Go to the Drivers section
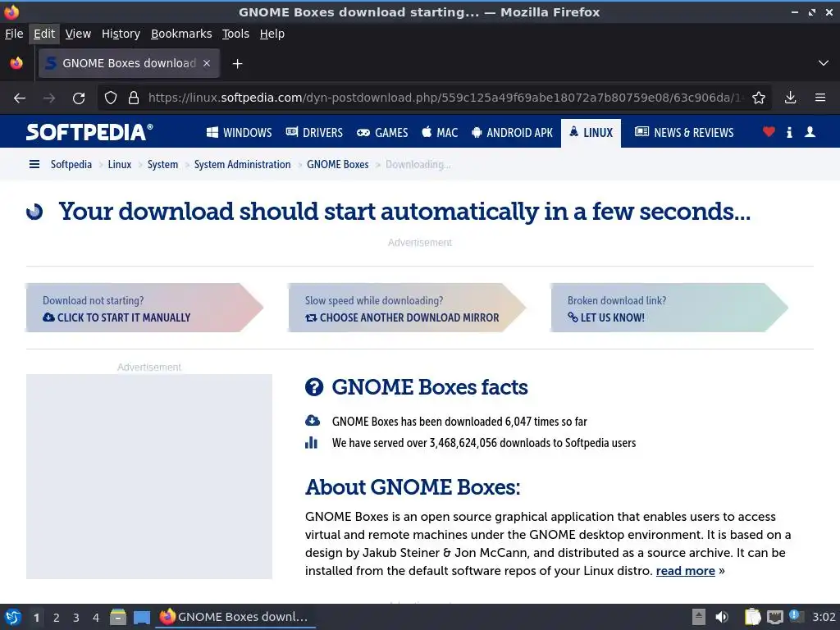Image resolution: width=840 pixels, height=630 pixels. pyautogui.click(x=314, y=133)
